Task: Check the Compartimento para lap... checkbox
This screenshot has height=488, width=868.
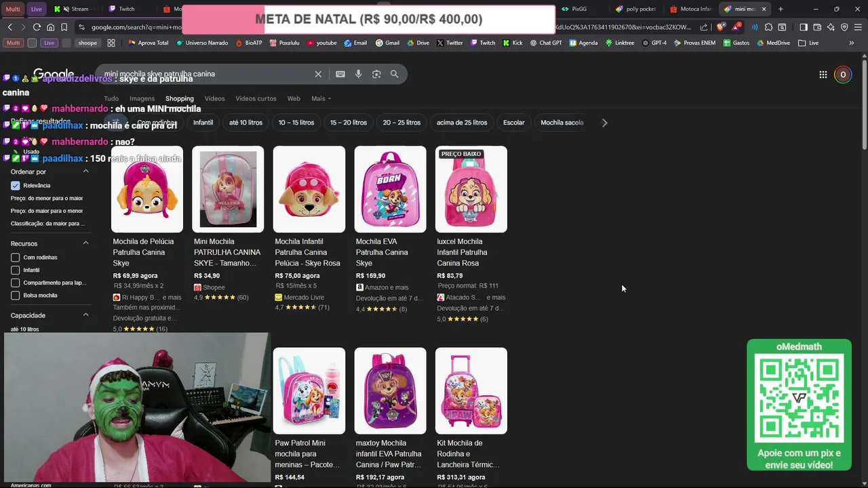Action: [x=15, y=283]
